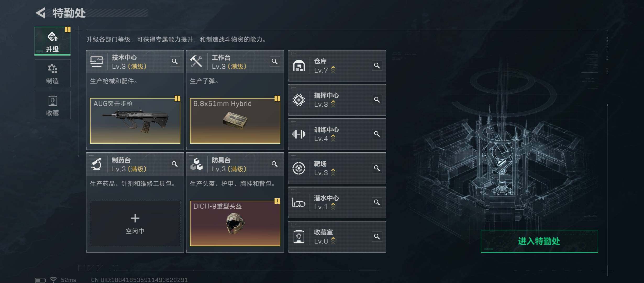
Task: Click upgrade arrow next to 仓库 Lv.7
Action: [x=333, y=70]
